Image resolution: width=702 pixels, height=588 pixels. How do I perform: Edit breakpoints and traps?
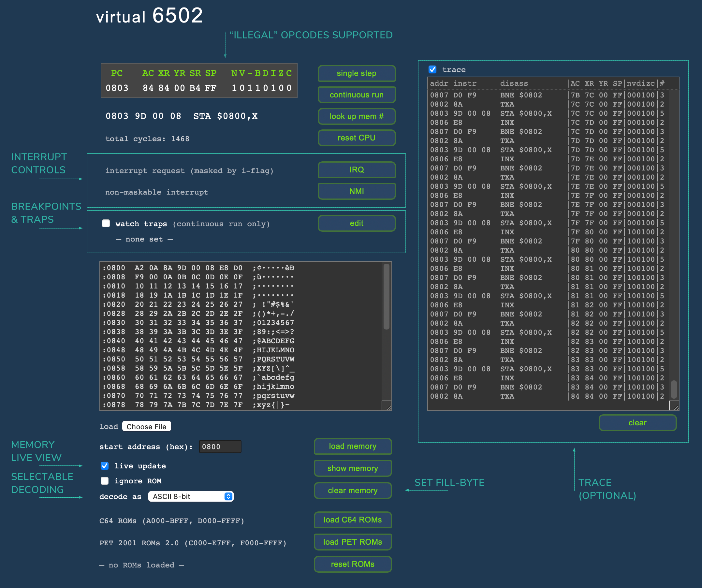coord(356,223)
